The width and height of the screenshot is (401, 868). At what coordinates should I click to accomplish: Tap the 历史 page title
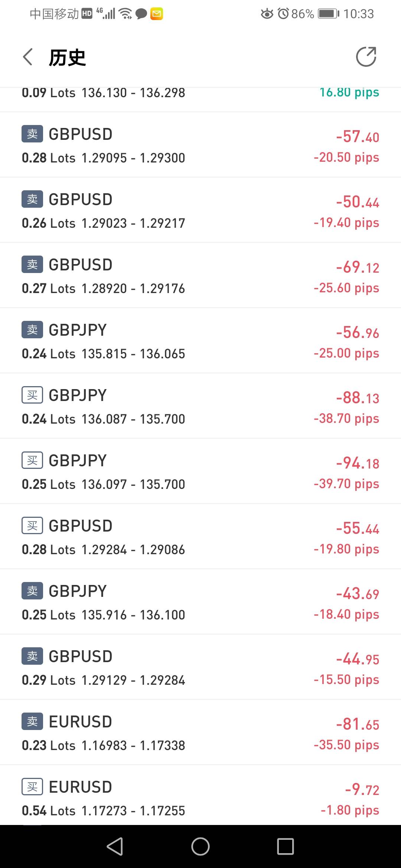[67, 57]
